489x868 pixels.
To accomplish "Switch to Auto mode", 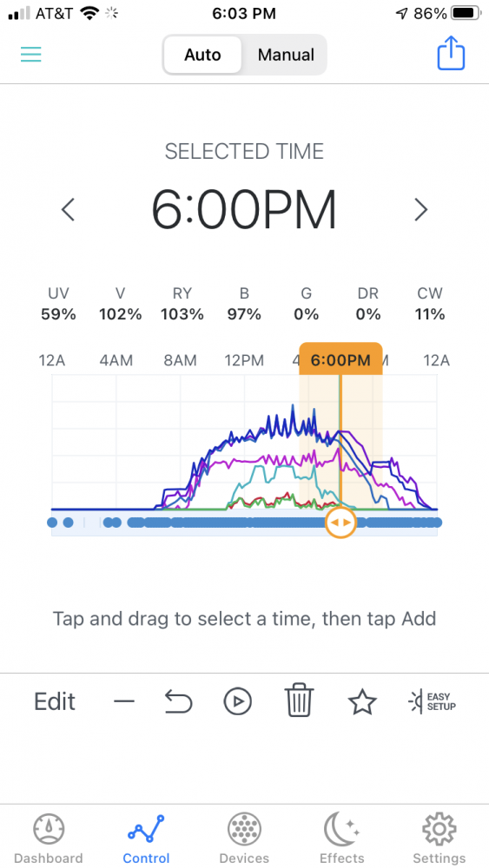I will tap(202, 55).
